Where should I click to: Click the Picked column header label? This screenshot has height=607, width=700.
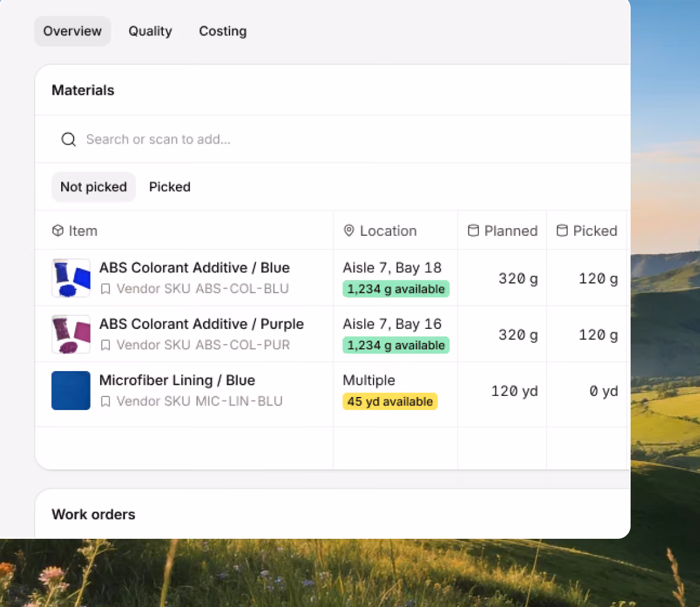point(595,231)
